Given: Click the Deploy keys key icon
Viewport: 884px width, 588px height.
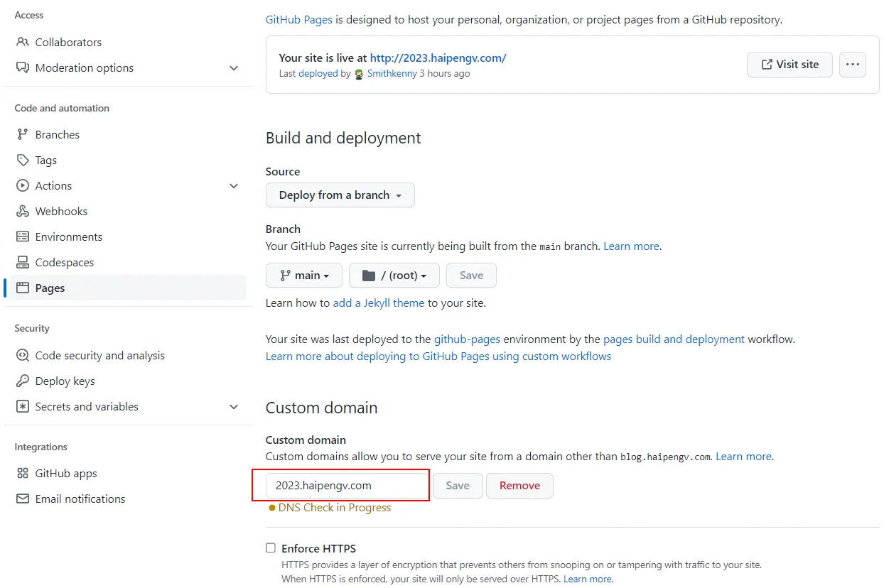Looking at the screenshot, I should 23,381.
